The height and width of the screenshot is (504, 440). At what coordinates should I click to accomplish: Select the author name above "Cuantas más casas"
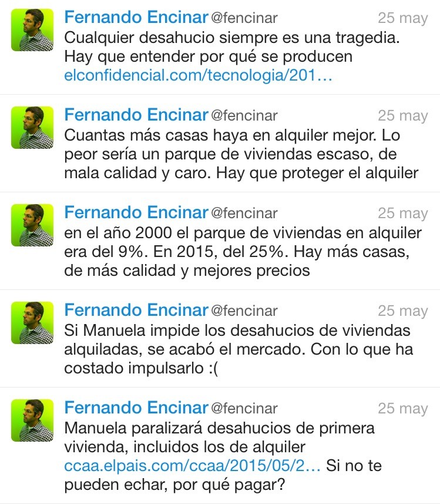click(x=136, y=115)
